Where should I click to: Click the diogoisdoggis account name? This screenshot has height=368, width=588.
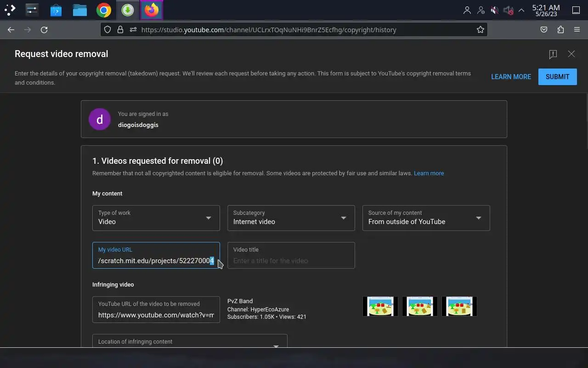138,125
